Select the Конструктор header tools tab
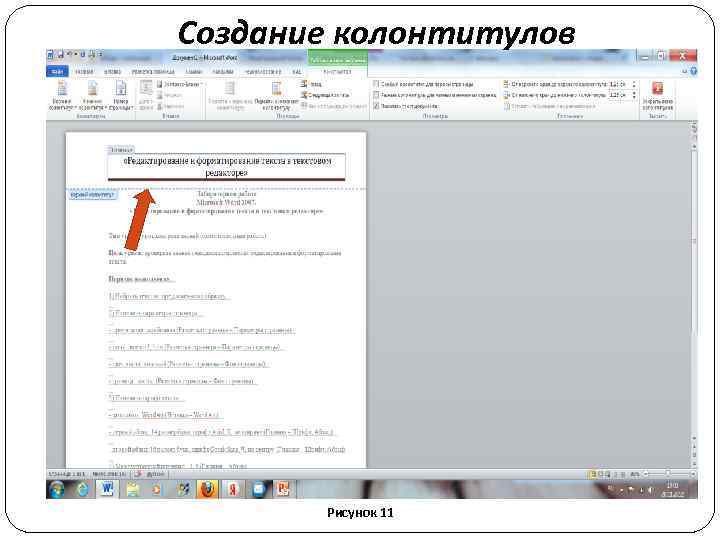The height and width of the screenshot is (540, 720). pos(338,72)
